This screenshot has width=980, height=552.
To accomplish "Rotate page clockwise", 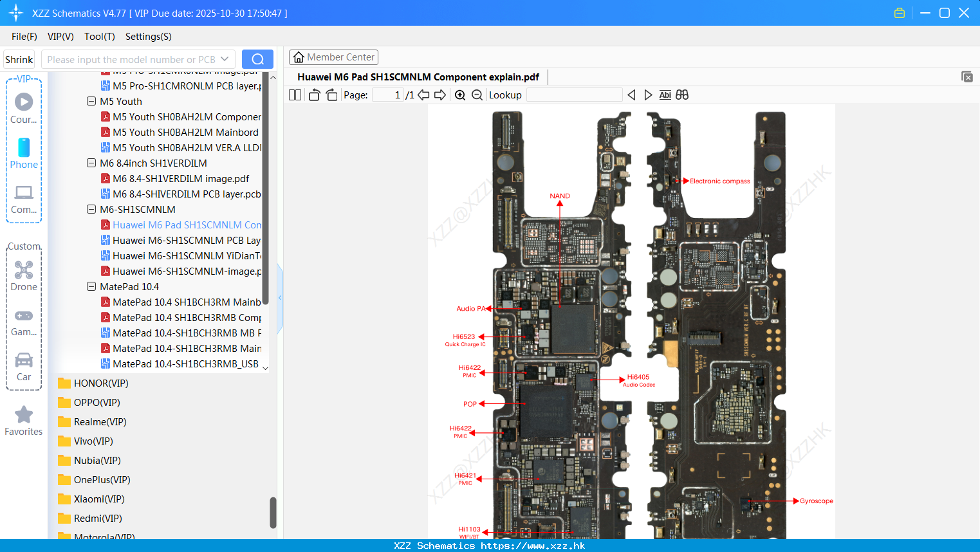I will coord(331,95).
